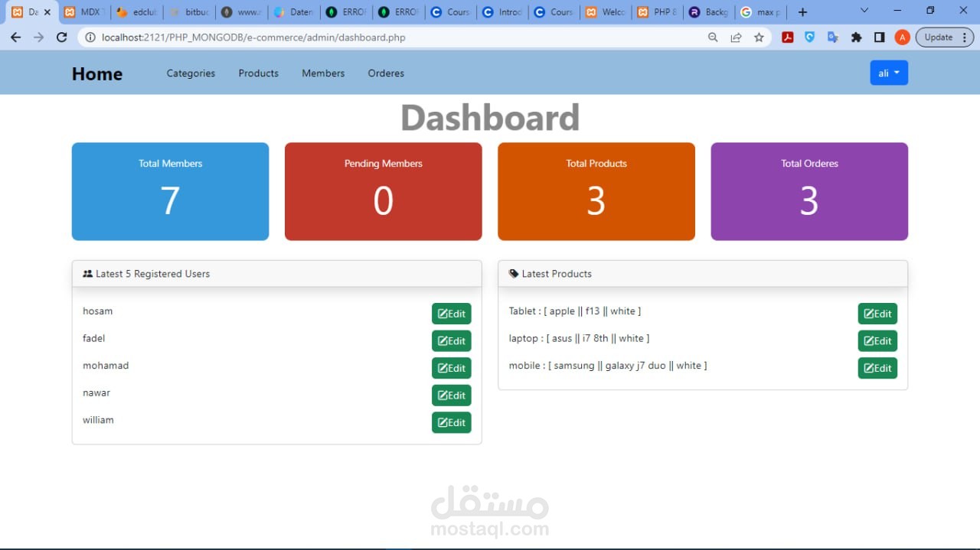Viewport: 980px width, 550px height.
Task: Edit user fadel
Action: click(x=451, y=341)
